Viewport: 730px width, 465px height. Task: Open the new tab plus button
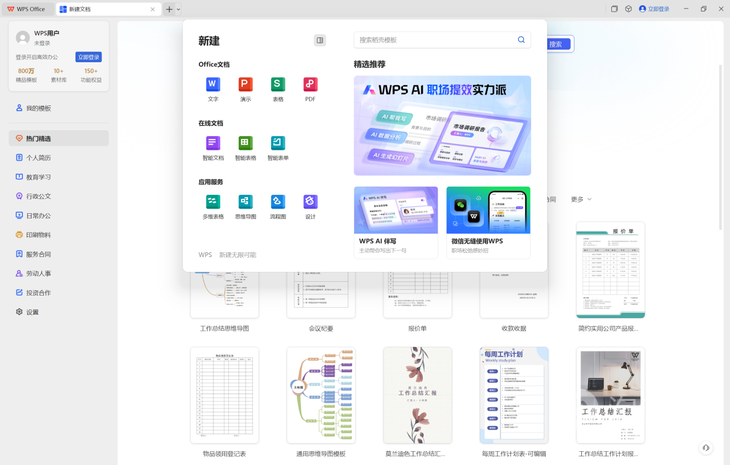[x=169, y=9]
